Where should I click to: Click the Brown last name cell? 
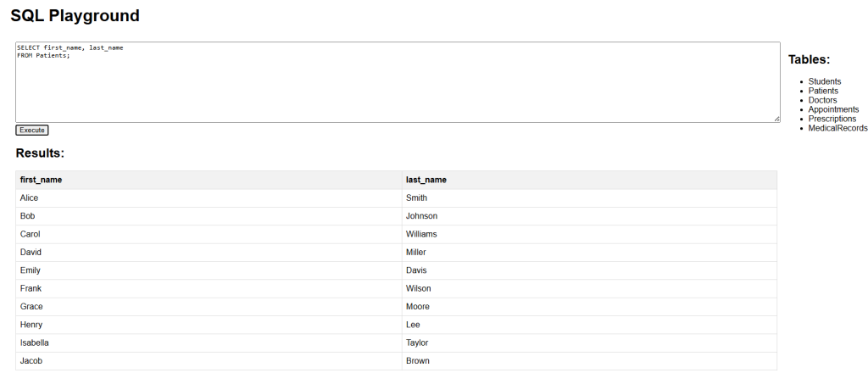click(589, 361)
